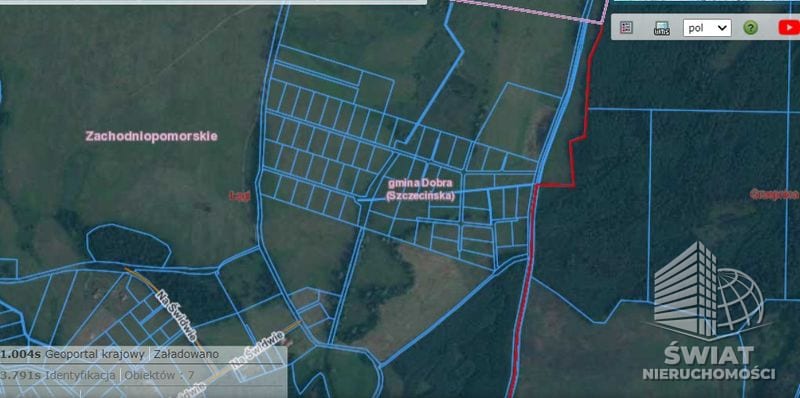Screen dimensions: 800x398
Task: Click the 'Zachodniopomorskie' map label
Action: [x=152, y=136]
